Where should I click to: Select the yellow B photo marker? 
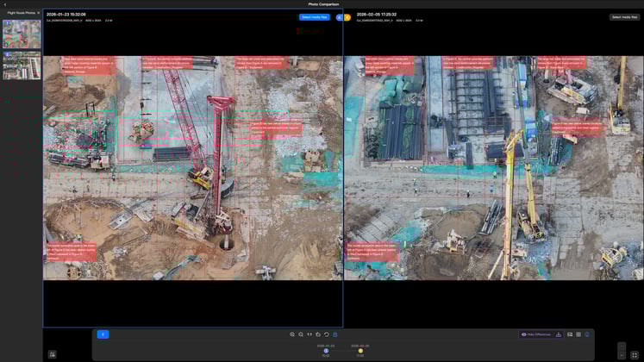[x=347, y=17]
